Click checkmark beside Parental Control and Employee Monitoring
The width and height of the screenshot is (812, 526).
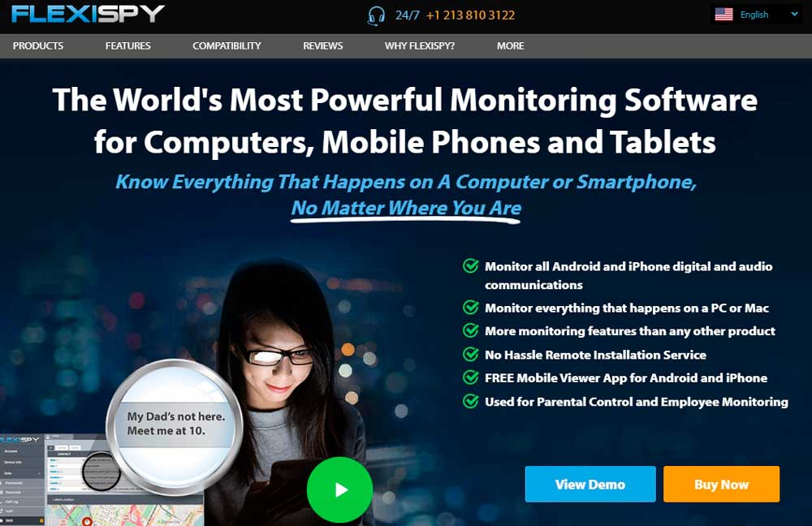[470, 401]
